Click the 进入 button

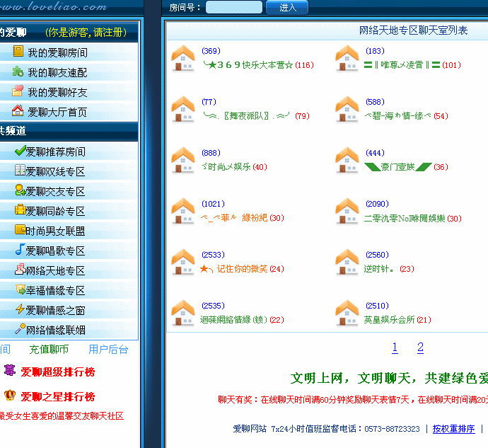coord(287,7)
